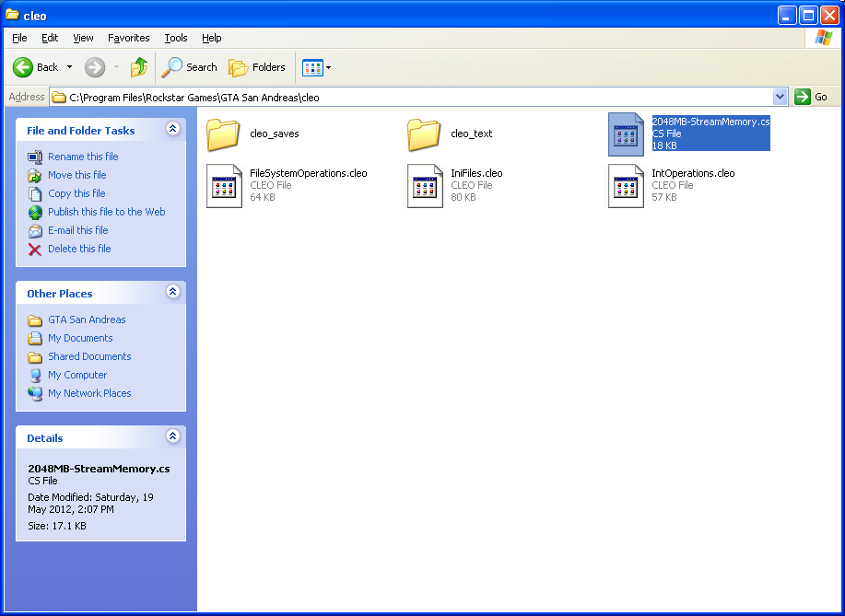Click the Windows flag logo in menu bar
This screenshot has height=616, width=845.
pyautogui.click(x=824, y=38)
